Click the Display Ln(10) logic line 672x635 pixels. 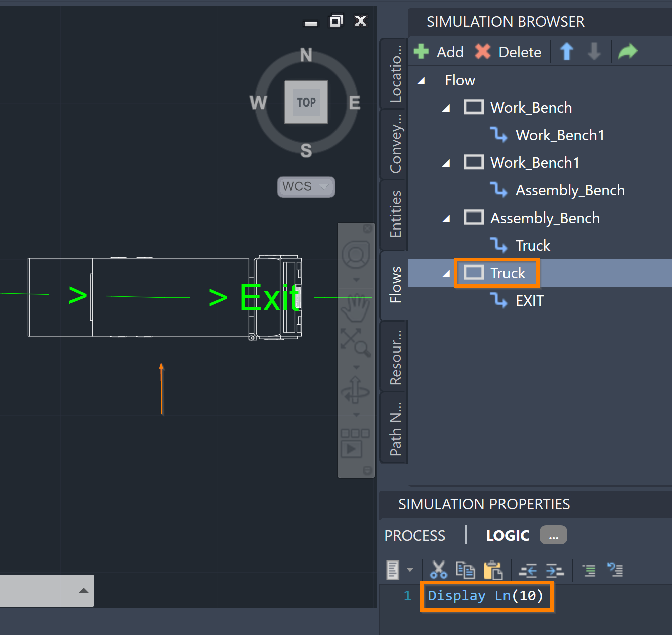pyautogui.click(x=485, y=595)
